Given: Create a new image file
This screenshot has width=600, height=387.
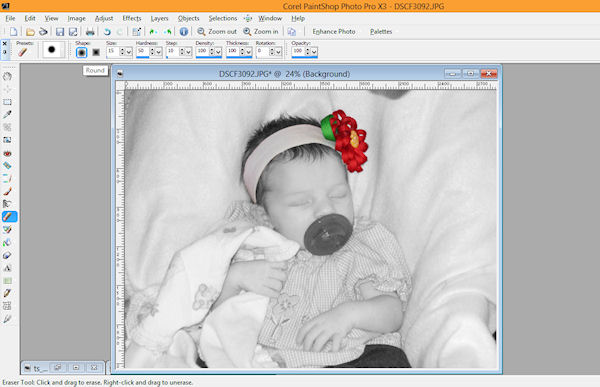Looking at the screenshot, I should point(13,32).
